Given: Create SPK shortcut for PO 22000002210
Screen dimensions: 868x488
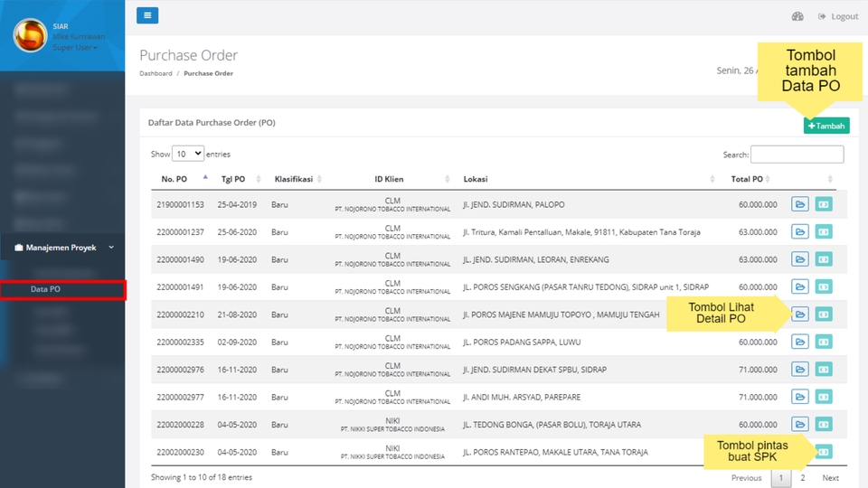Looking at the screenshot, I should point(824,314).
